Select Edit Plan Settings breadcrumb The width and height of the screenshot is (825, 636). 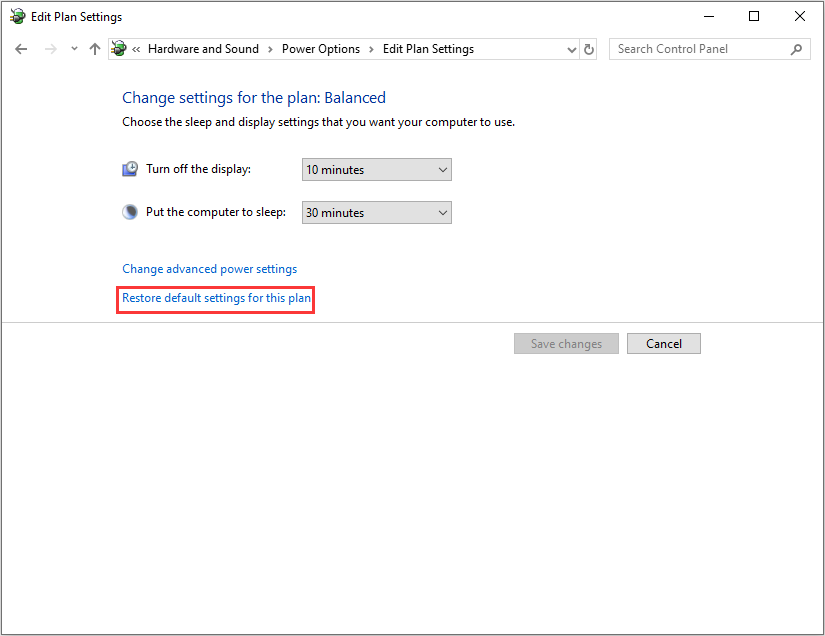pos(428,49)
